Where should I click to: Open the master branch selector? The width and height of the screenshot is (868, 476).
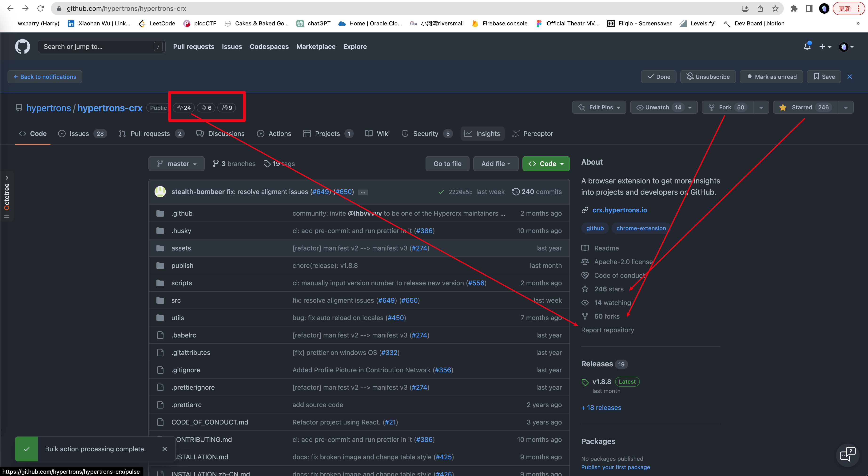pos(176,163)
